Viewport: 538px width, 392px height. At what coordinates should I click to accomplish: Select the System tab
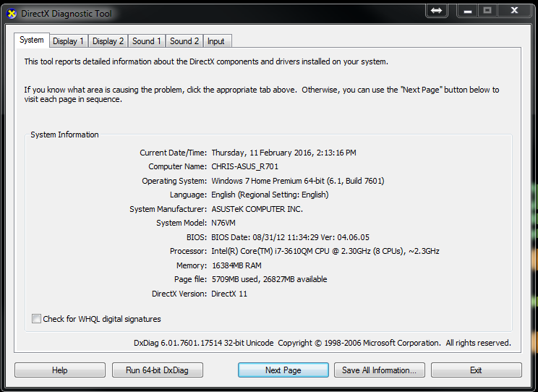(x=32, y=40)
